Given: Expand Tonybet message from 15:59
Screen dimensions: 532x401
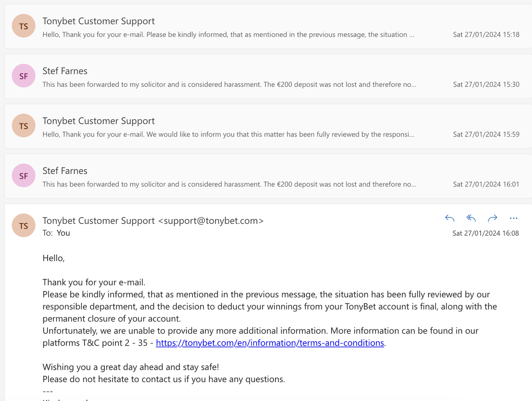Looking at the screenshot, I should tap(99, 121).
